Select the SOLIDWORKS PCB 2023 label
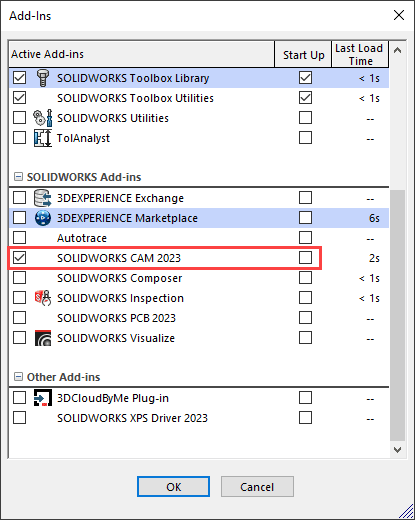 point(116,318)
